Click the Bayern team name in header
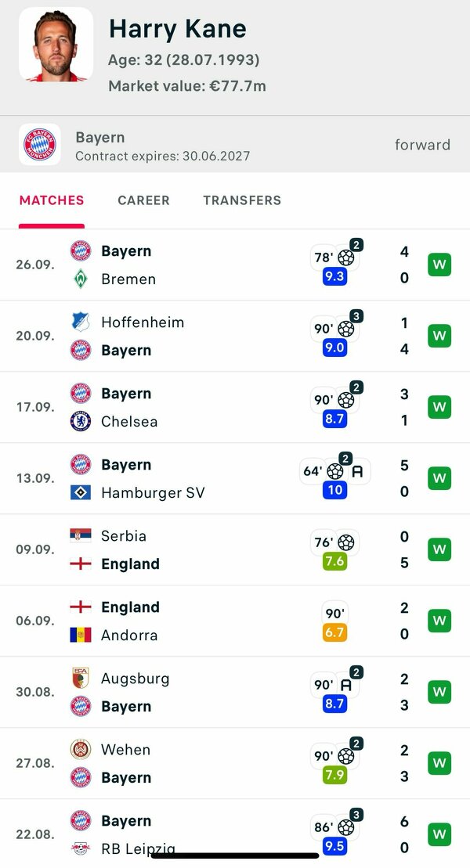Screen dimensions: 470x868 (x=100, y=138)
